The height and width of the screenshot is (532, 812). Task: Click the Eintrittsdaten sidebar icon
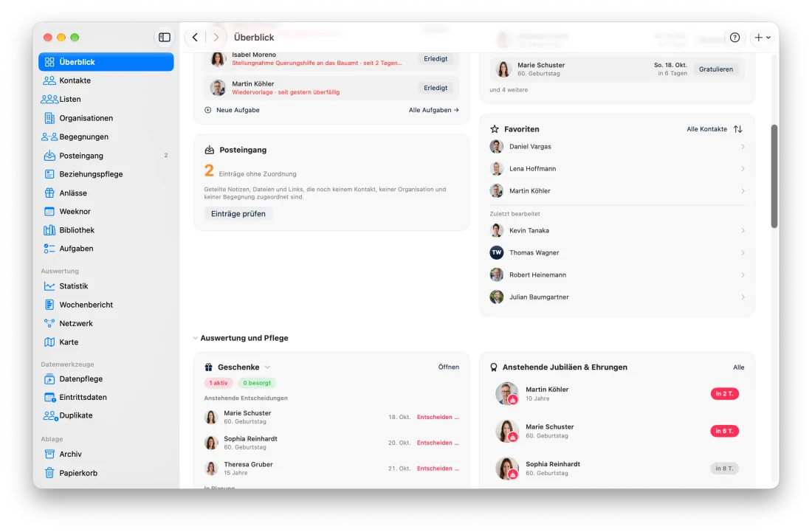(49, 398)
